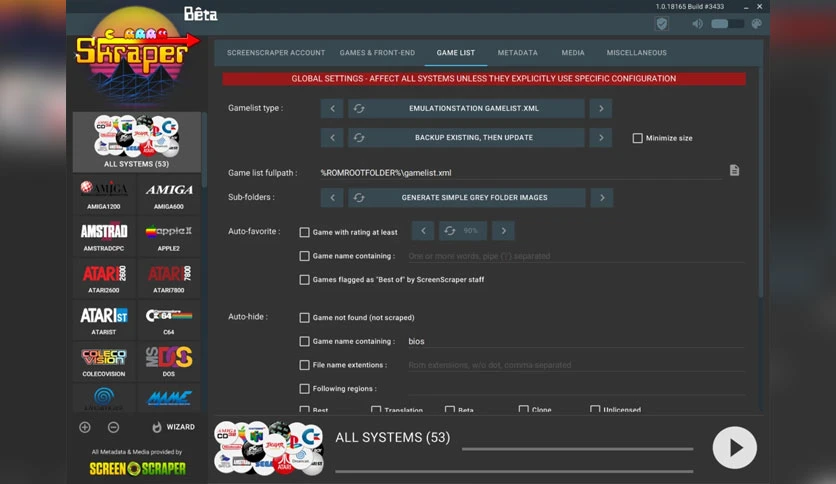Reset gamelist type with refresh icon
This screenshot has height=484, width=836.
pos(359,108)
